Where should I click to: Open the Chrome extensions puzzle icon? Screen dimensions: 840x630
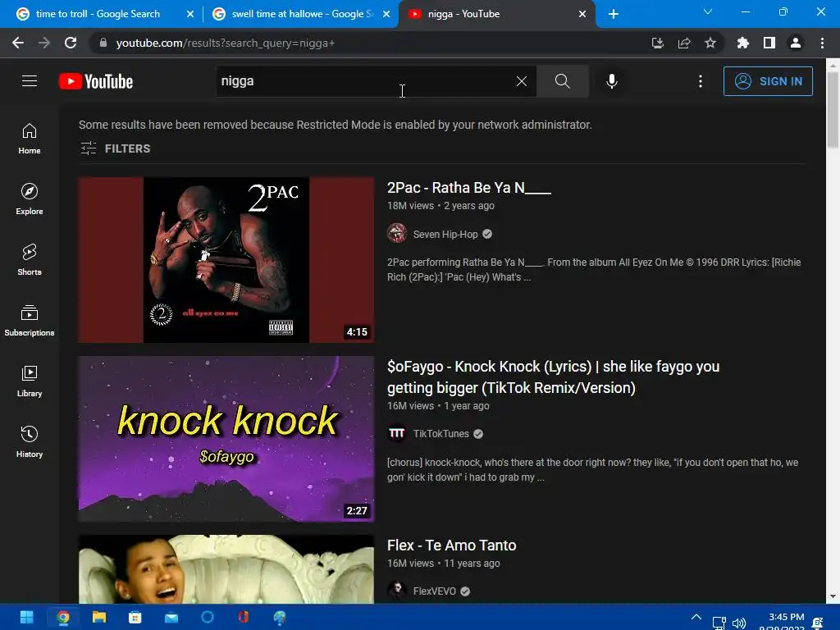[742, 43]
